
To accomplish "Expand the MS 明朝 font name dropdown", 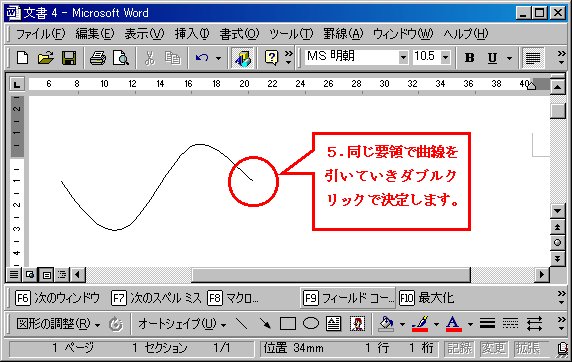I will click(403, 58).
